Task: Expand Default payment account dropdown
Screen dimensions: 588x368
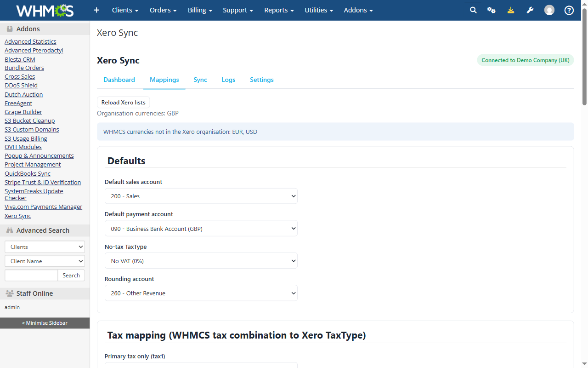Action: 201,229
